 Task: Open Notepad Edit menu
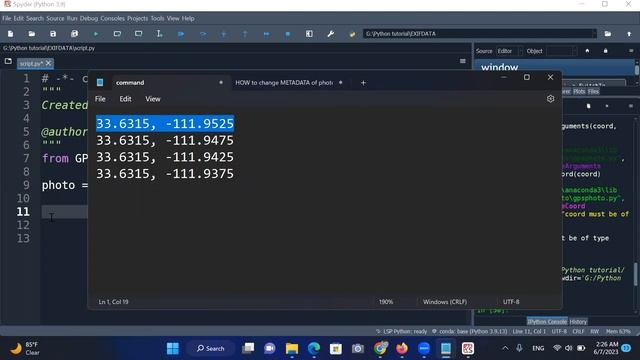[125, 99]
